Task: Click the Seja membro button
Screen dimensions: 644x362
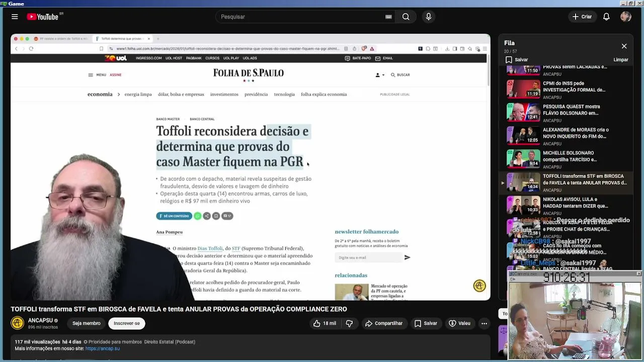Action: (86, 323)
